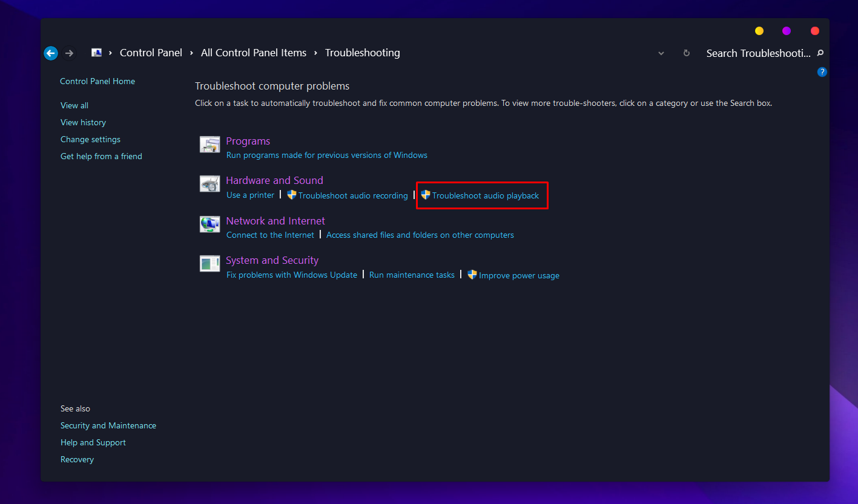Open Security and Maintenance link
This screenshot has width=858, height=504.
pos(108,425)
